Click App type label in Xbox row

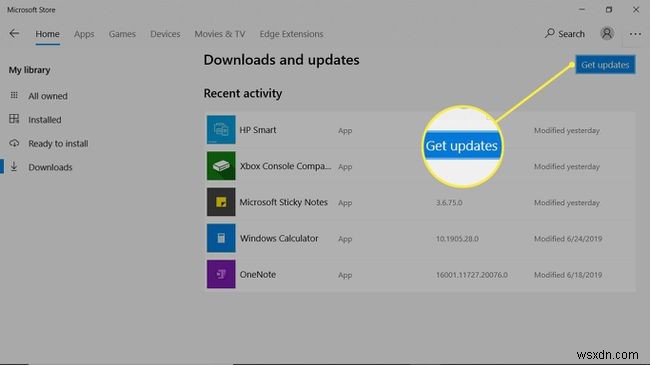pyautogui.click(x=345, y=167)
